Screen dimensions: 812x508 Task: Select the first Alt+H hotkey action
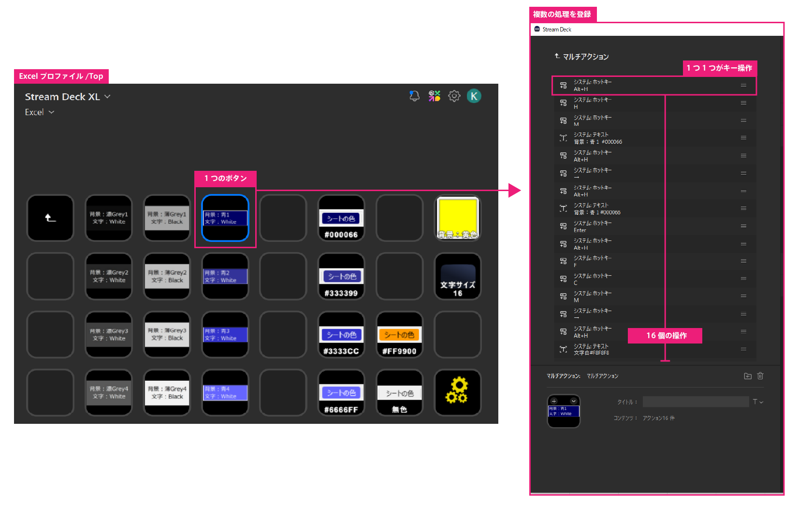653,86
